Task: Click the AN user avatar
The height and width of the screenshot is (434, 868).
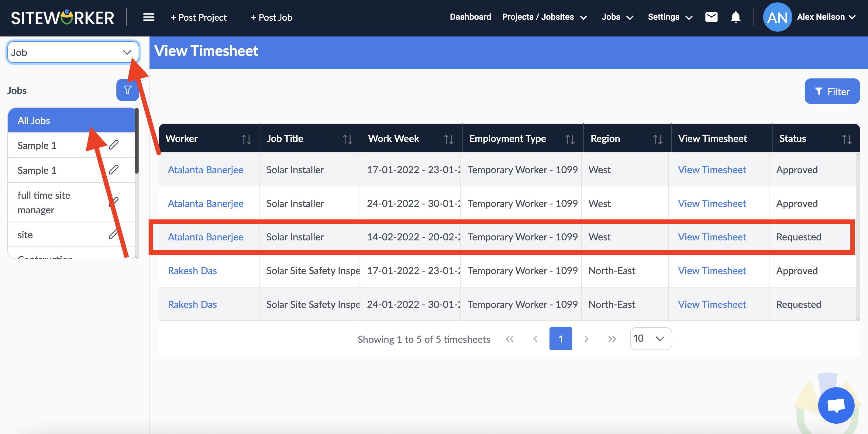Action: [777, 17]
